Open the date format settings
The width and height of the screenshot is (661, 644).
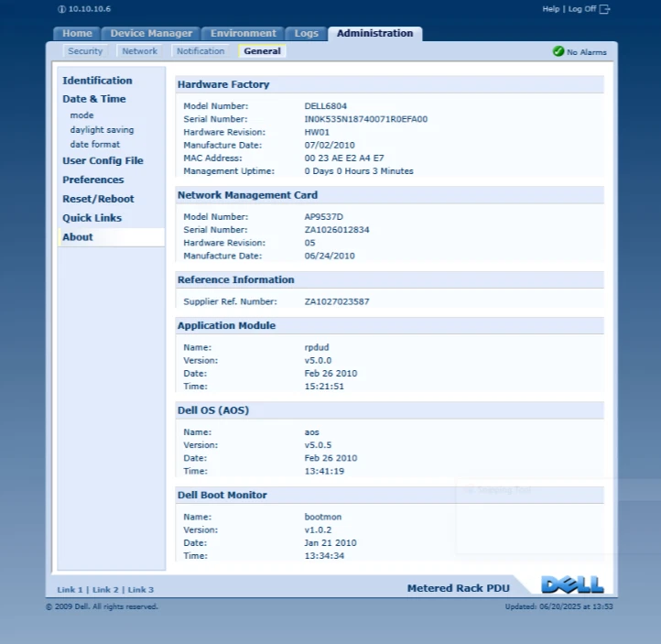coord(95,144)
